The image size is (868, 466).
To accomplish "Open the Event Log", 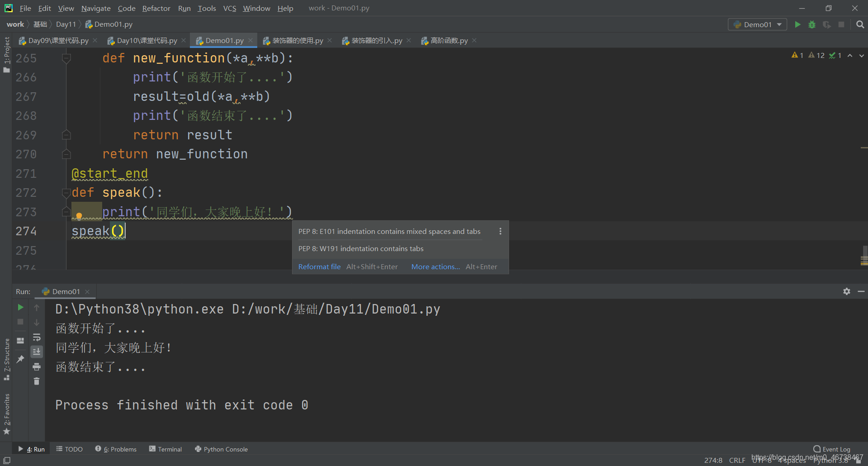I will click(832, 449).
